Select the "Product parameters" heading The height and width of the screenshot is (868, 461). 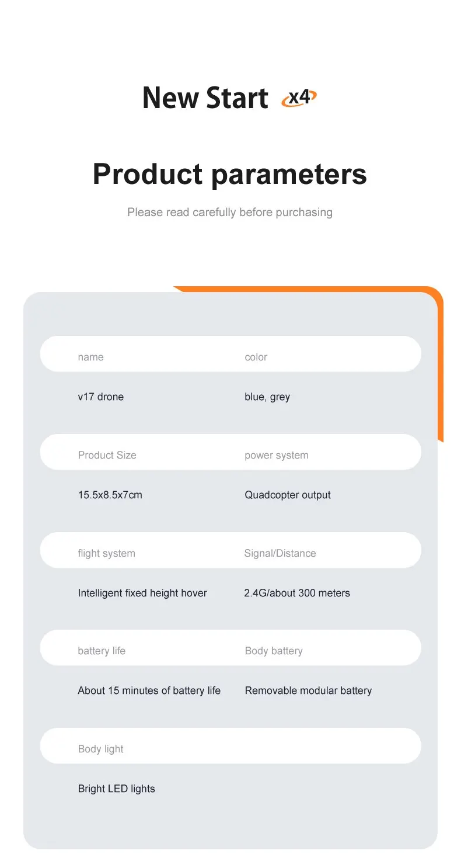(x=230, y=174)
